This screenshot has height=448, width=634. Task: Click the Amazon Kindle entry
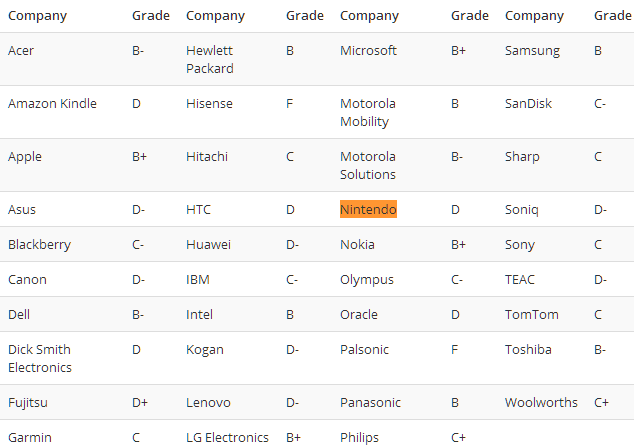52,104
